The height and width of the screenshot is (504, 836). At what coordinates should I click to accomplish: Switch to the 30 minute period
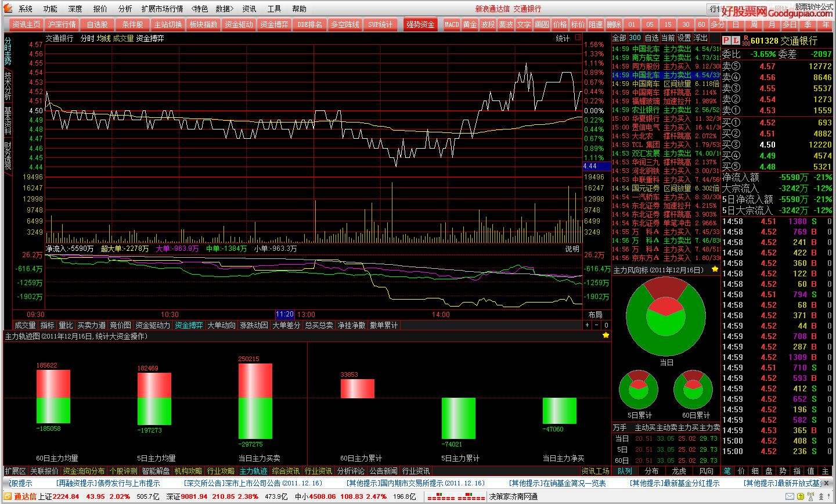686,24
